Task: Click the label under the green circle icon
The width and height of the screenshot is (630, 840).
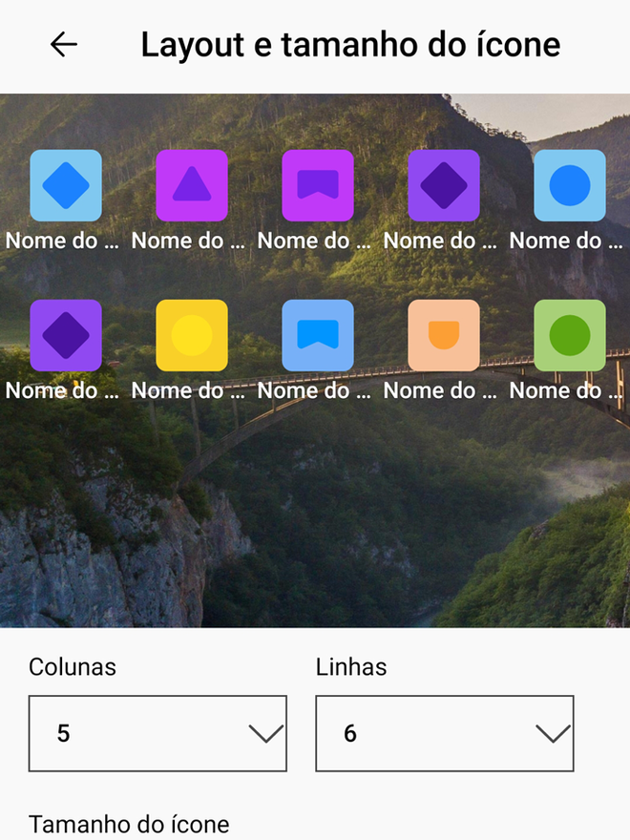Action: (566, 390)
